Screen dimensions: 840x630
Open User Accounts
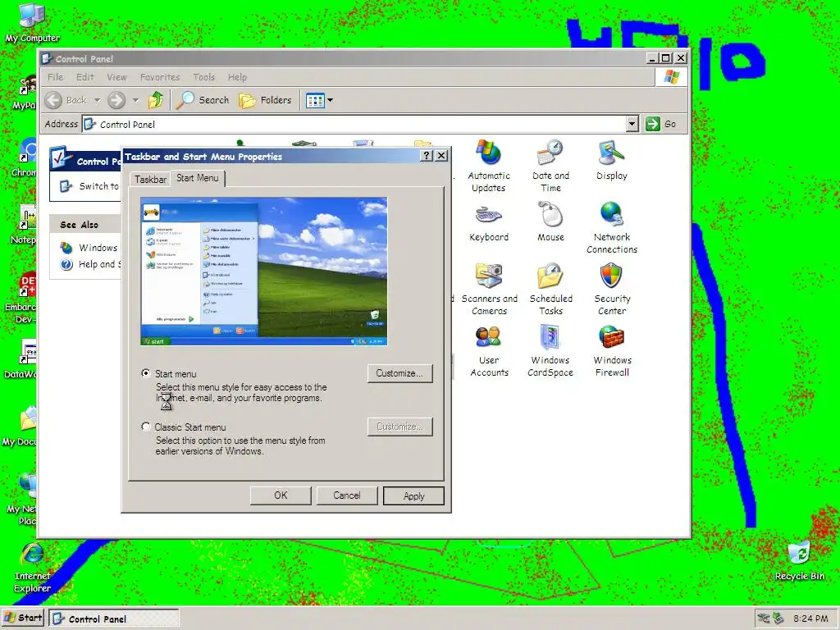[x=489, y=351]
